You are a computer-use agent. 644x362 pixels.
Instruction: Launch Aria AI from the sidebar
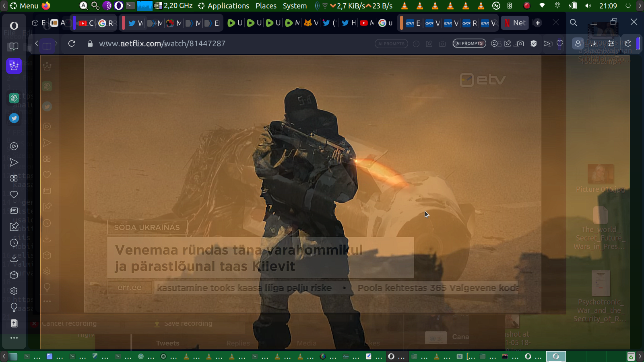point(14,66)
